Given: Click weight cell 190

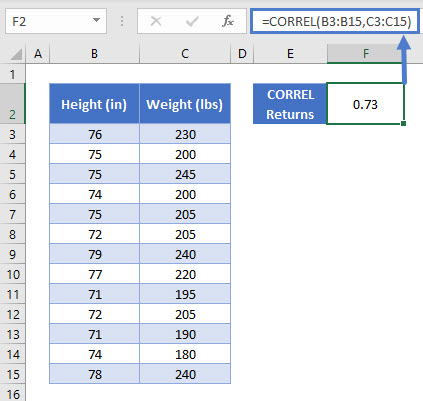Looking at the screenshot, I should click(185, 334).
